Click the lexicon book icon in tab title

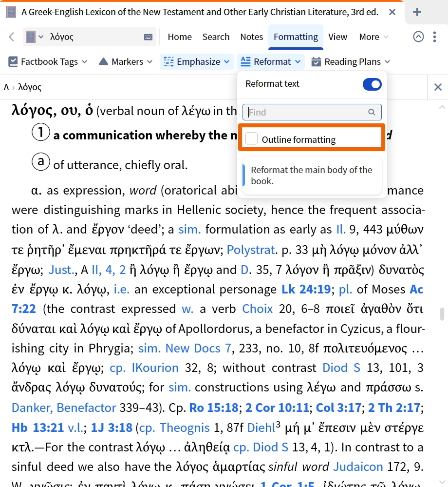(x=11, y=12)
